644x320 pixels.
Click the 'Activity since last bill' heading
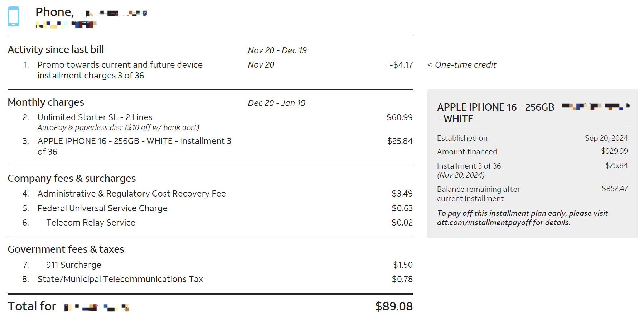(55, 49)
